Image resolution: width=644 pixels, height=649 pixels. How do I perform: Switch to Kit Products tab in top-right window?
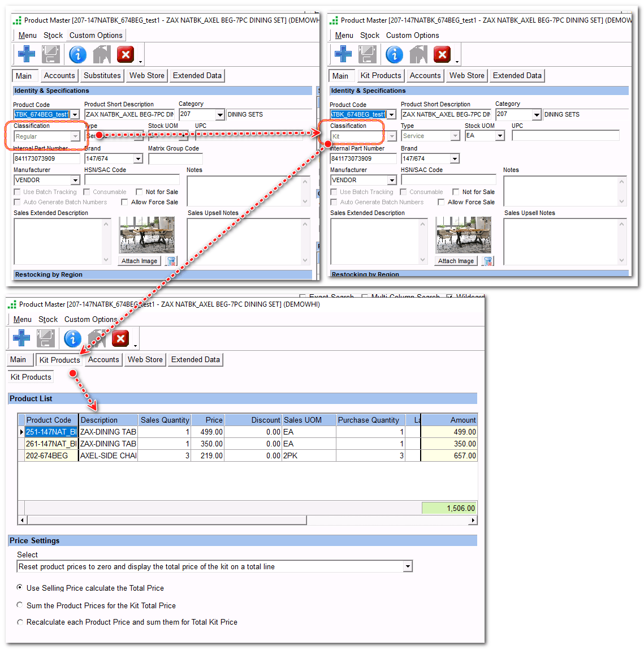pyautogui.click(x=381, y=76)
